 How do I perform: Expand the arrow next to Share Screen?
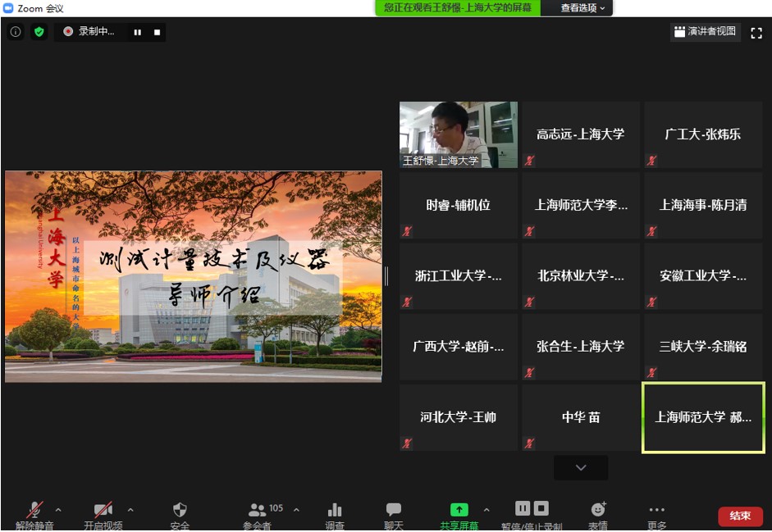[486, 510]
